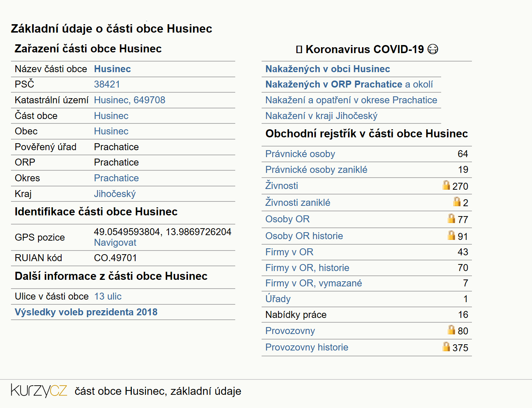Viewport: 532px width, 408px height.
Task: Click the masked face icon after COVID-19 heading
Action: [433, 49]
